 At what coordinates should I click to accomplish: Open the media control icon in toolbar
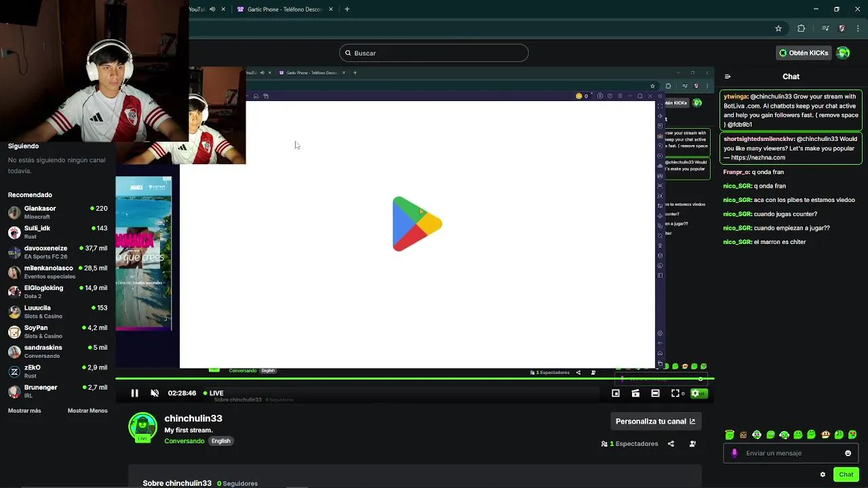825,28
